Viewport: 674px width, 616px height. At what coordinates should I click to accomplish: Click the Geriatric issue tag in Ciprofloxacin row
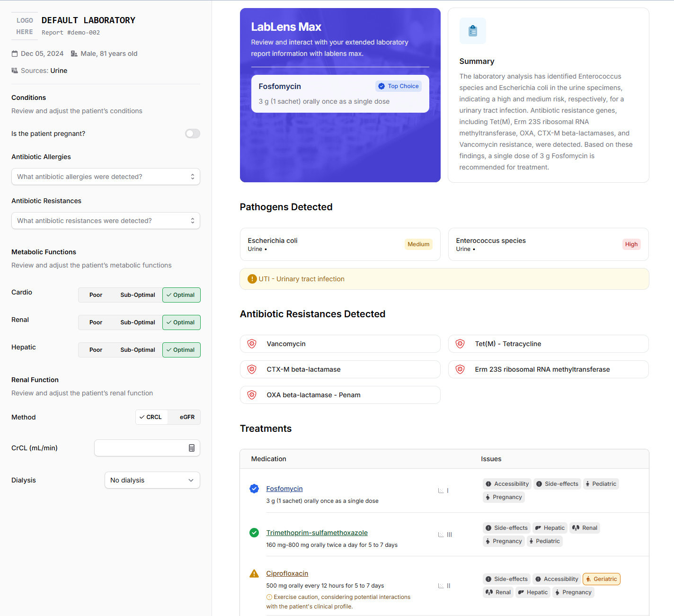tap(602, 579)
